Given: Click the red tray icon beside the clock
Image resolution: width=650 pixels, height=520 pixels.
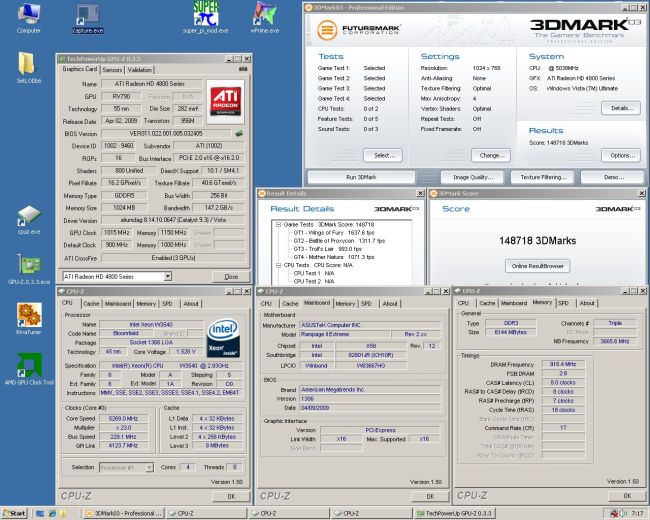Looking at the screenshot, I should 614,513.
